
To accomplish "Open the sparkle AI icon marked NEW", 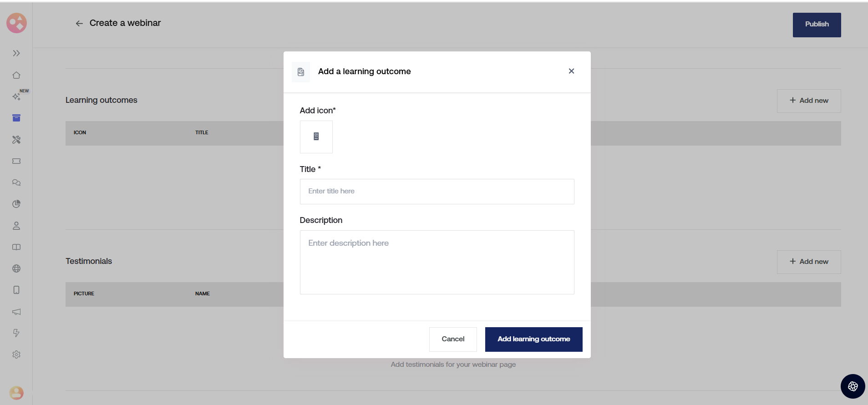I will tap(16, 96).
